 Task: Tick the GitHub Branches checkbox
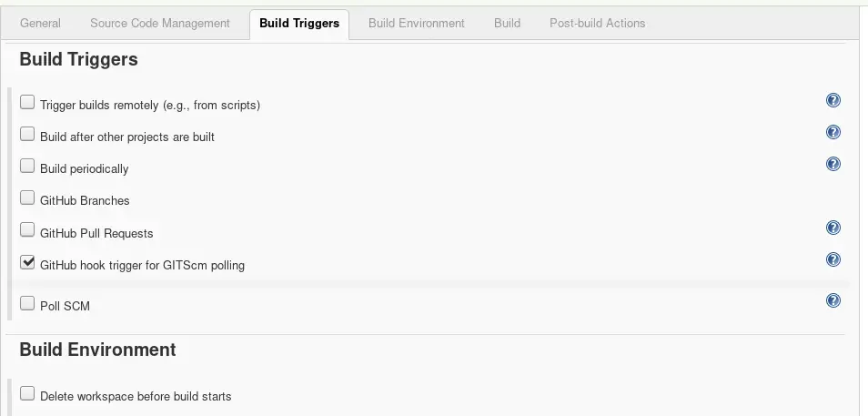[x=27, y=198]
